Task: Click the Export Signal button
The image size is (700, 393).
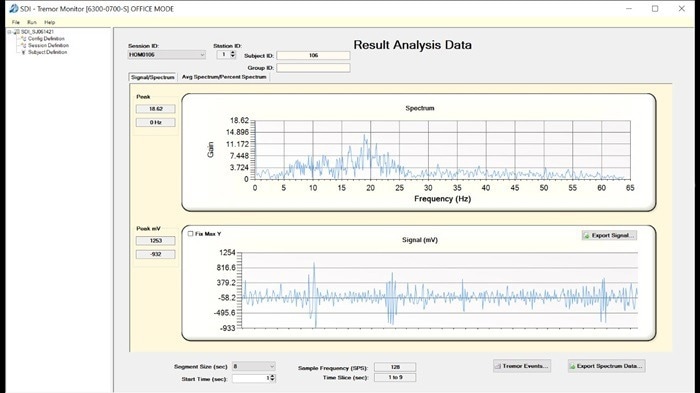Action: click(x=609, y=235)
